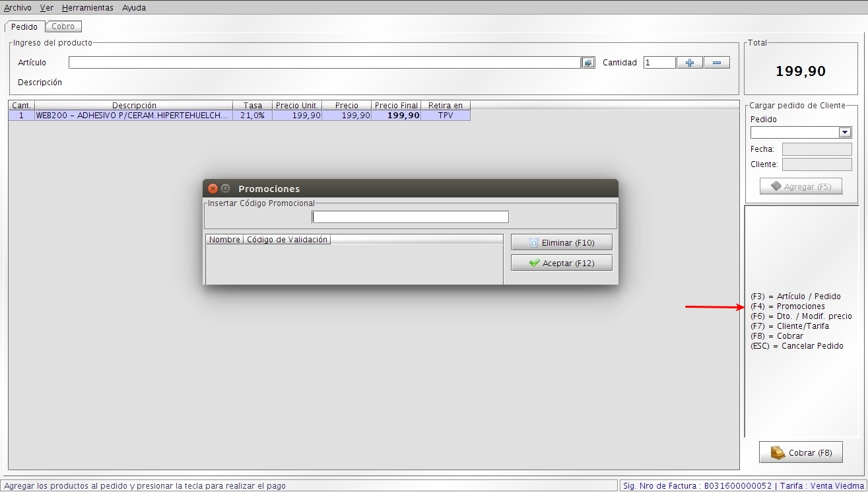Click Eliminar (F10) in Promociones dialog
The width and height of the screenshot is (868, 492).
[562, 242]
